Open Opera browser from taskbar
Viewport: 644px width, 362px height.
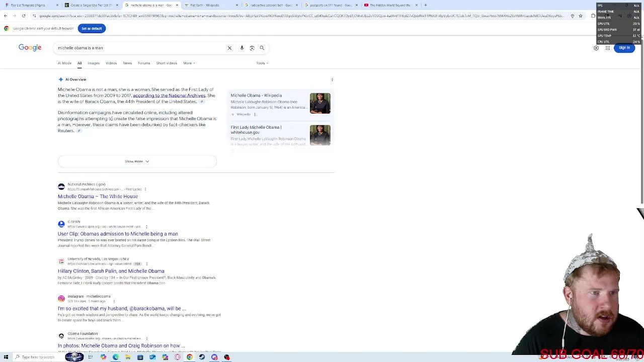[177, 357]
